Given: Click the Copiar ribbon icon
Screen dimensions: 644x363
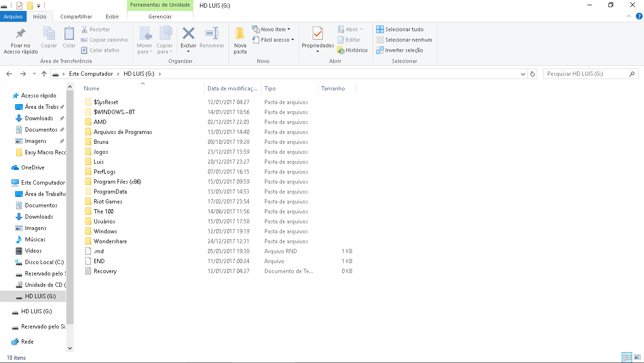Looking at the screenshot, I should click(x=49, y=34).
